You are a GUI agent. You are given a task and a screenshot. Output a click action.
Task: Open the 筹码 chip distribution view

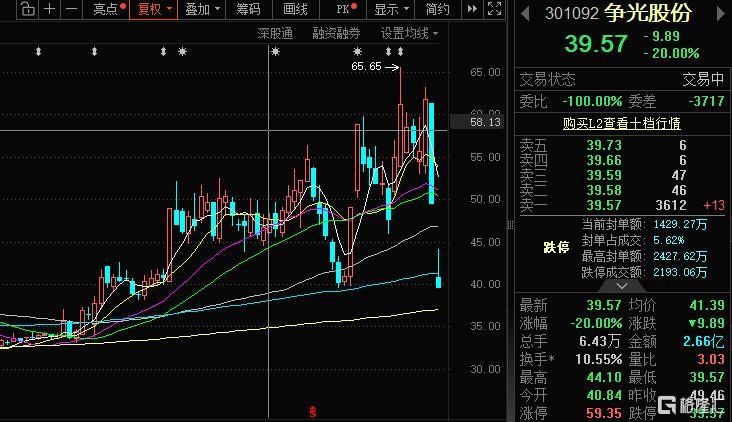pyautogui.click(x=247, y=9)
